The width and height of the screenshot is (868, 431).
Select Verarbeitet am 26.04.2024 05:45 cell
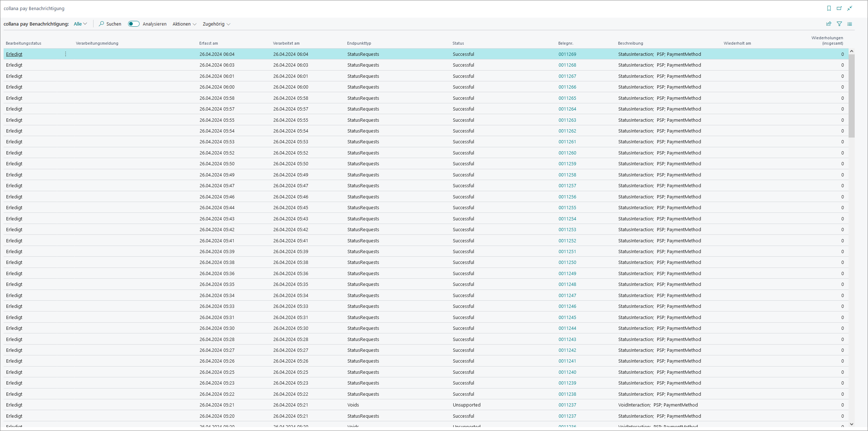point(291,207)
